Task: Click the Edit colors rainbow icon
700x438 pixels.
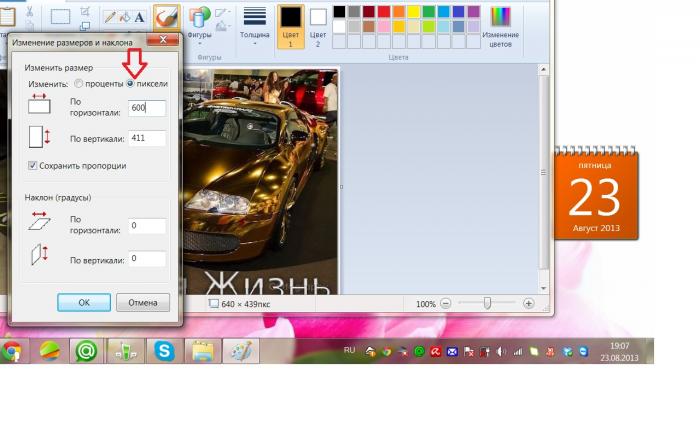Action: 500,17
